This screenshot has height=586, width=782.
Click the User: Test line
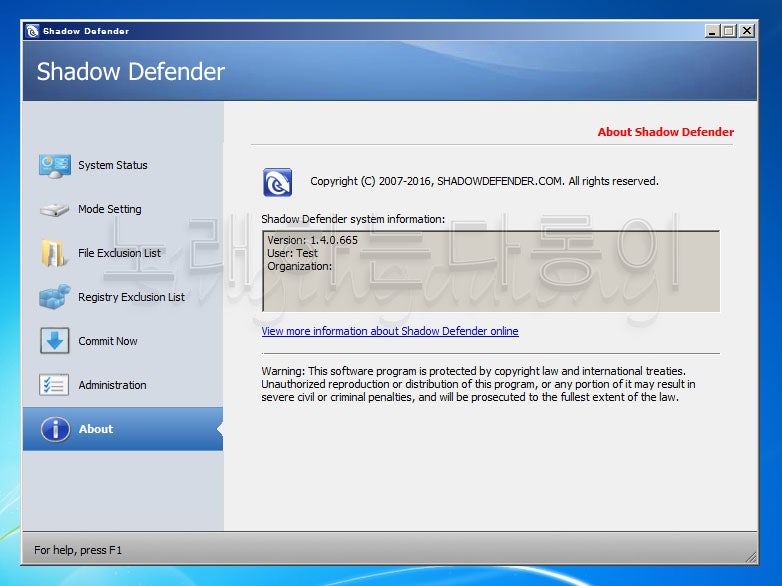[x=292, y=253]
